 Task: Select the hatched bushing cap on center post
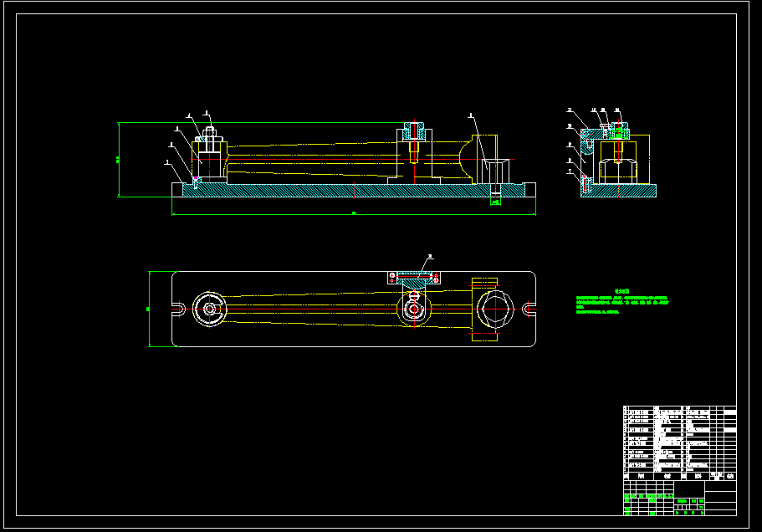click(414, 131)
